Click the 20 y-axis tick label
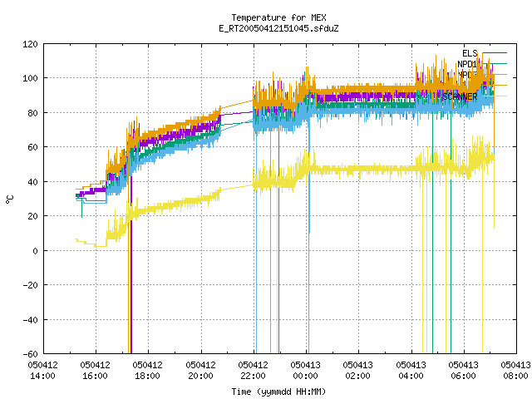Image resolution: width=532 pixels, height=399 pixels. (x=33, y=216)
